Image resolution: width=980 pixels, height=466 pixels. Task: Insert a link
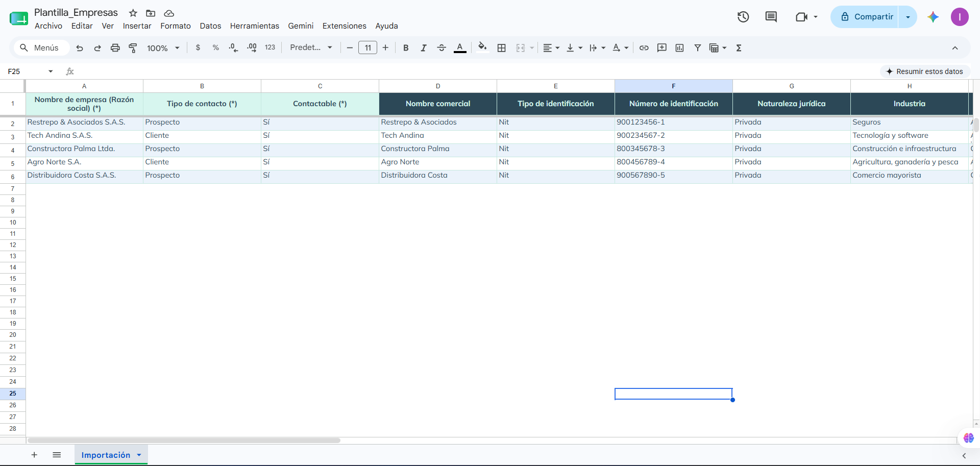[644, 48]
